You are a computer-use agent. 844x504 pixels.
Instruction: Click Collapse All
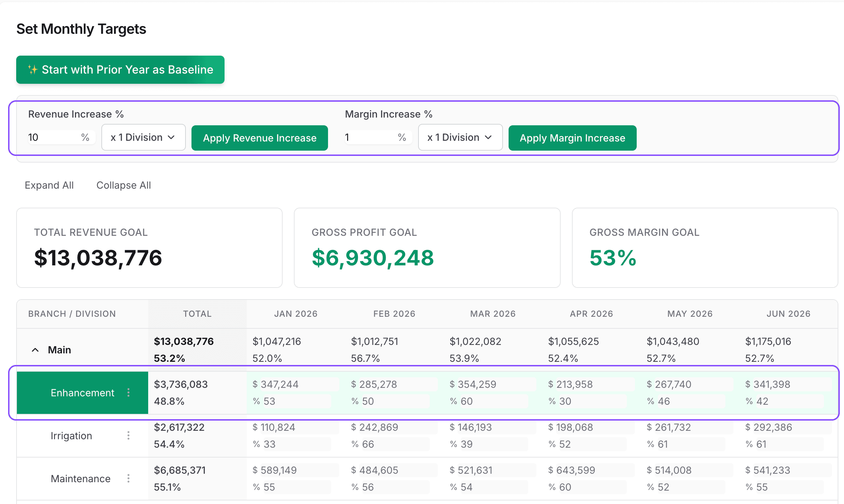point(123,185)
